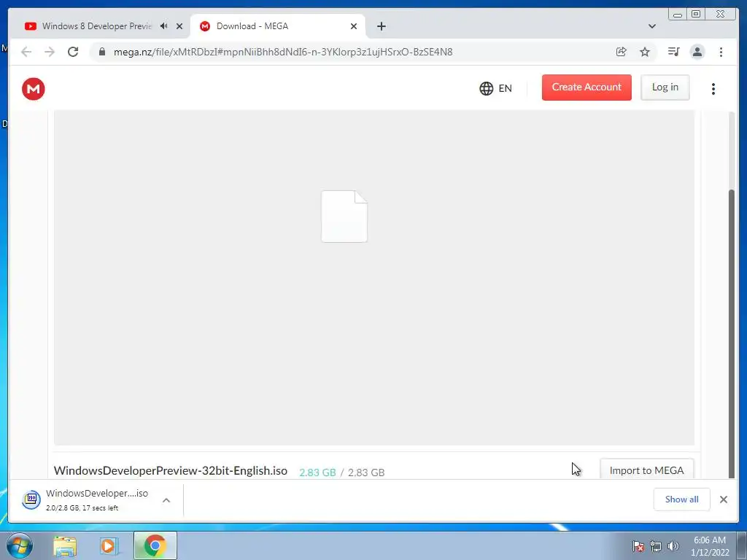Open the media control icon in toolbar
The image size is (747, 560).
673,52
